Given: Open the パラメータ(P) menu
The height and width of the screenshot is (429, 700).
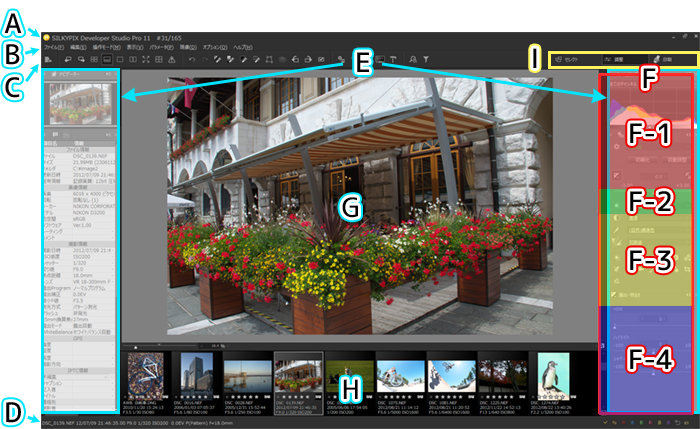Looking at the screenshot, I should click(161, 47).
